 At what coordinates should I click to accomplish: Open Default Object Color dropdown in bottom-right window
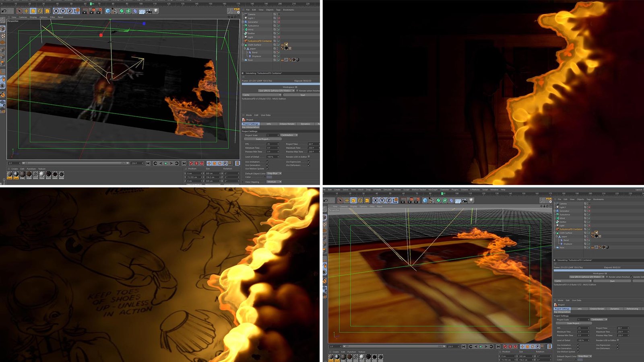(x=584, y=356)
